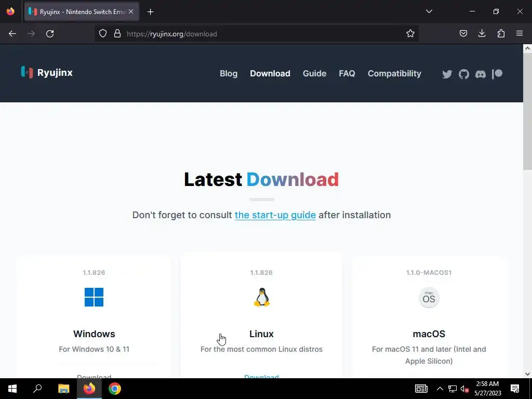Screen dimensions: 532x399
Task: Open the Windows Start menu
Action: pos(12,389)
